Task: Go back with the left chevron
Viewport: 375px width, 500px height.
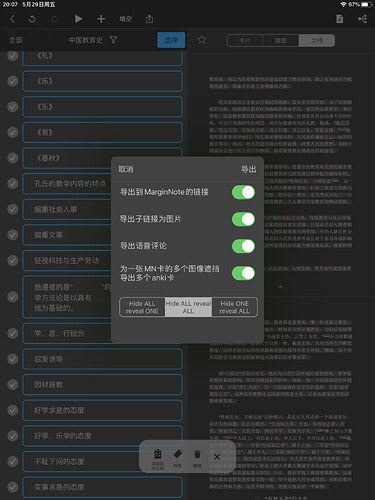Action: [12, 19]
